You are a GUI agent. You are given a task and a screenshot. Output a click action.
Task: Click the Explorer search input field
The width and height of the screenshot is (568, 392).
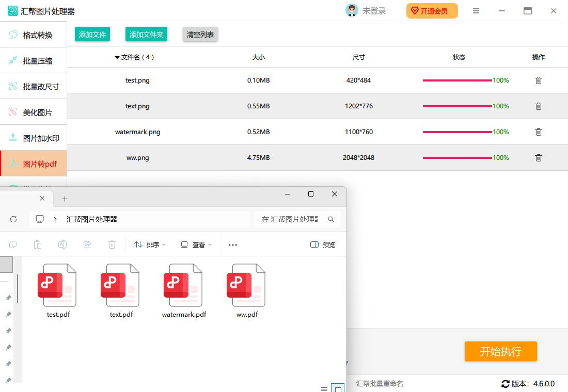click(x=297, y=219)
